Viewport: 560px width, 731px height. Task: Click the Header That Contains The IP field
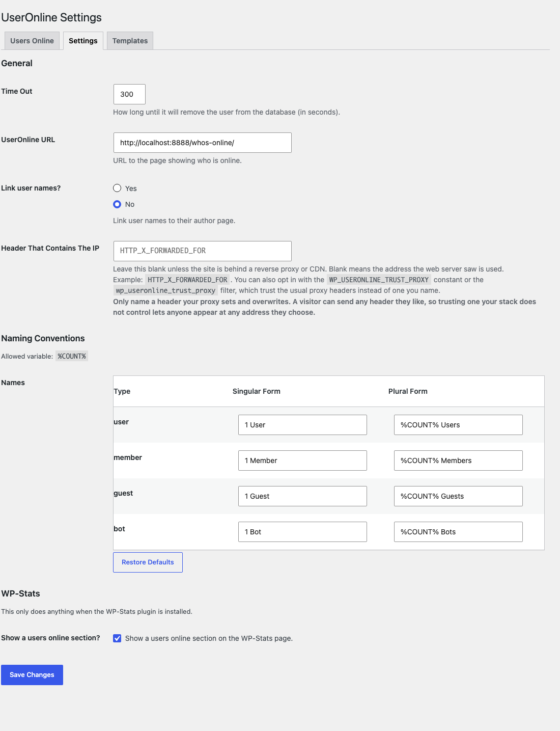(x=203, y=251)
